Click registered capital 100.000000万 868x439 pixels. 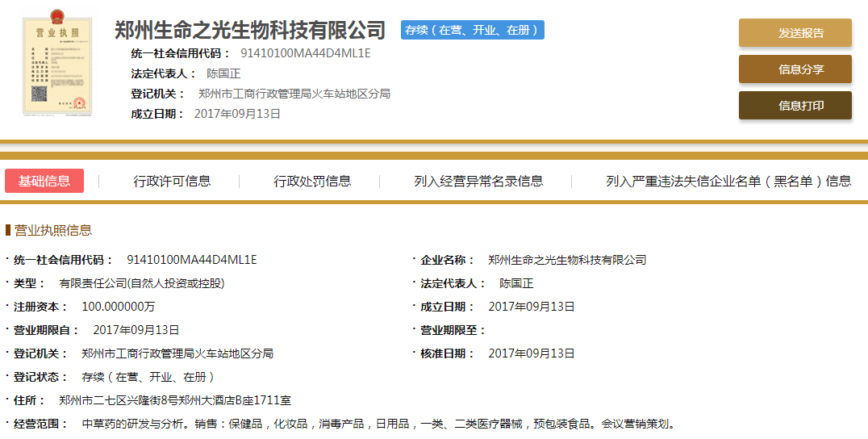119,307
